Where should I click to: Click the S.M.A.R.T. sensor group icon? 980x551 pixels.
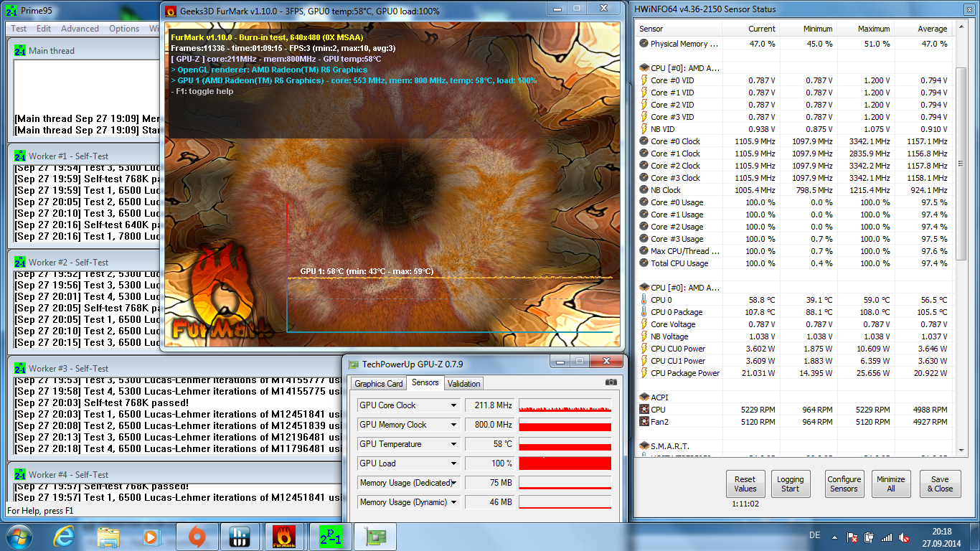click(x=644, y=446)
